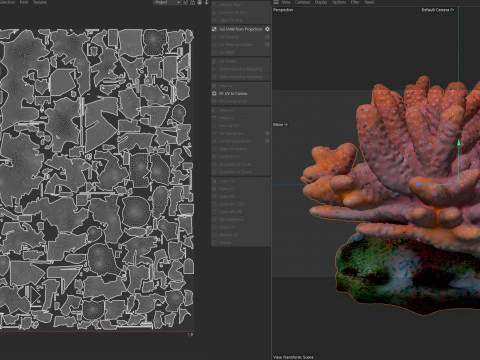Click the Mirror U command icon
480x360 pixels.
click(x=214, y=110)
